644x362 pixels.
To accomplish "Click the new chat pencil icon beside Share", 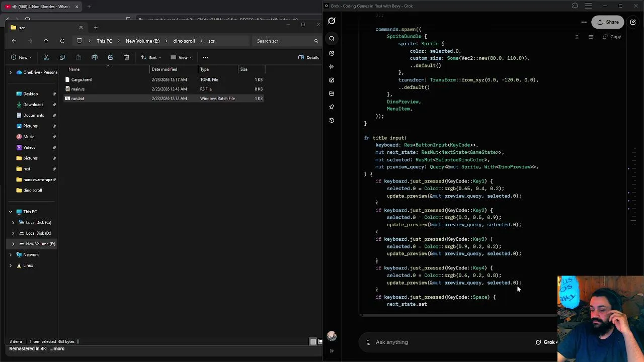I will 633,22.
